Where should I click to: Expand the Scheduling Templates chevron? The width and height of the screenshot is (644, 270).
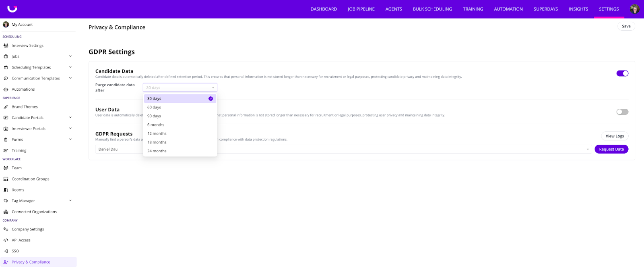pyautogui.click(x=70, y=67)
